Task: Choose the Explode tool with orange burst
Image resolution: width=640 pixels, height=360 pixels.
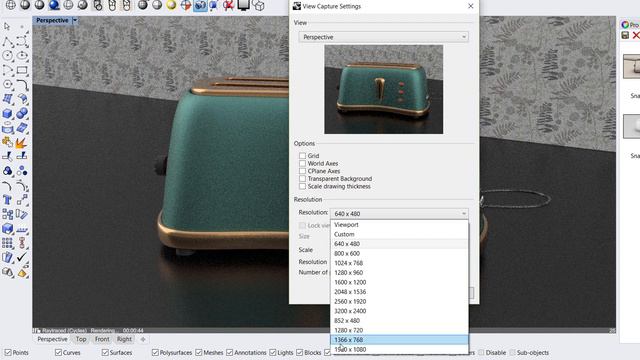Action: pos(22,142)
